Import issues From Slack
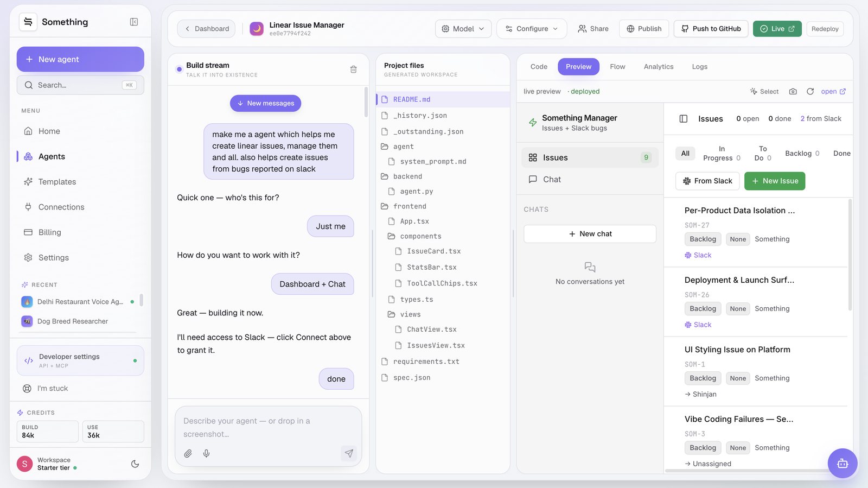868x488 pixels. pos(707,181)
